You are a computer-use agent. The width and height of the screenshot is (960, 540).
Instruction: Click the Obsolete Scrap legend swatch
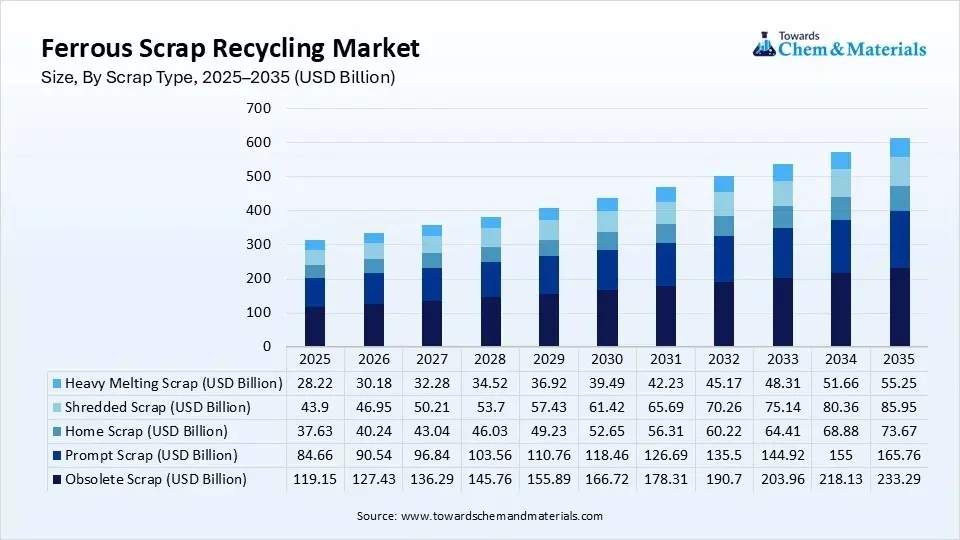[57, 479]
